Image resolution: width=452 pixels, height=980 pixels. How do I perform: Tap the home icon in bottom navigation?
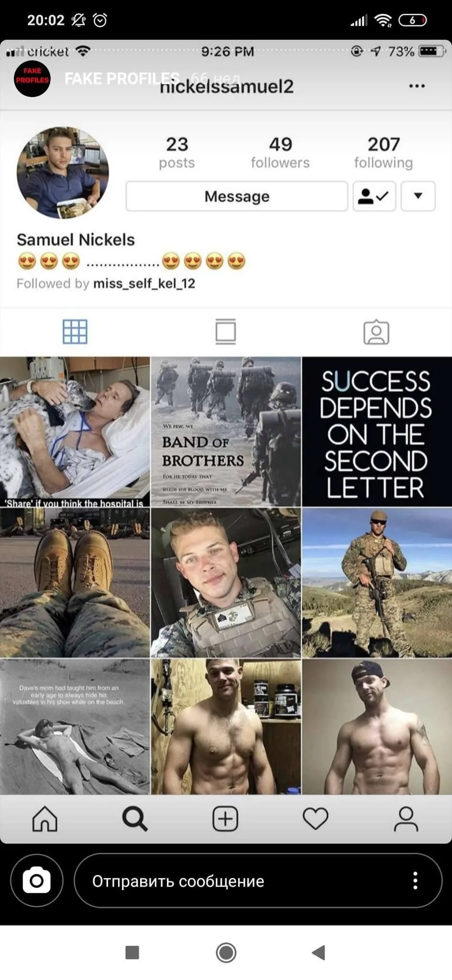point(45,819)
